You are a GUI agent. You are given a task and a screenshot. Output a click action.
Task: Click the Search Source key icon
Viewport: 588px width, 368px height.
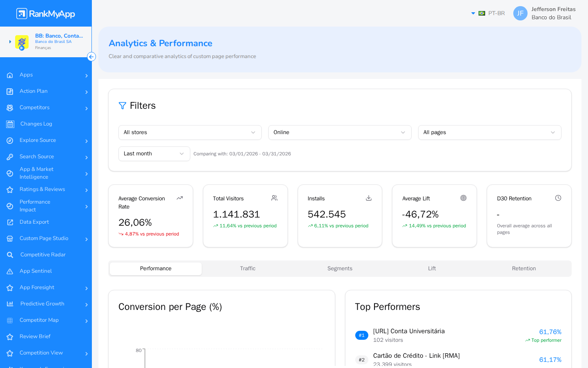pos(10,157)
